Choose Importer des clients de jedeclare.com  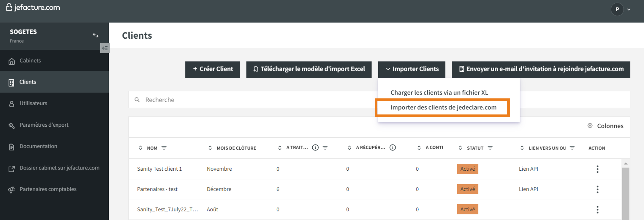[443, 107]
